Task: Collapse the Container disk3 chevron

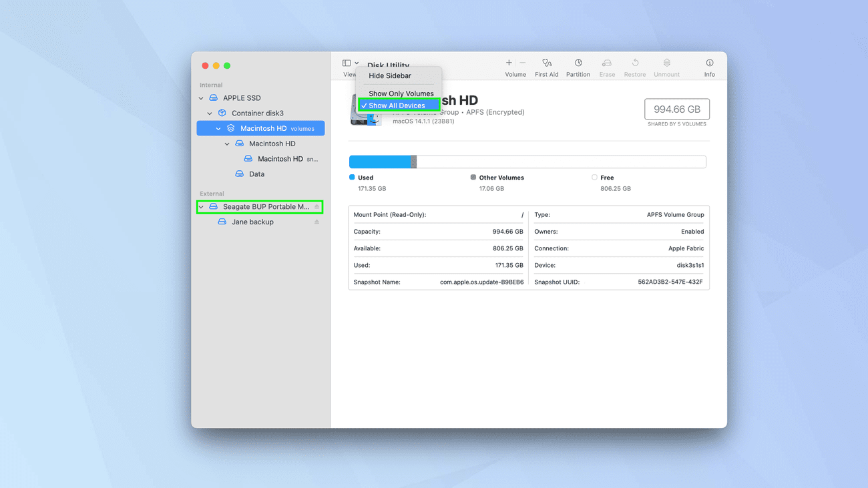Action: pos(210,113)
